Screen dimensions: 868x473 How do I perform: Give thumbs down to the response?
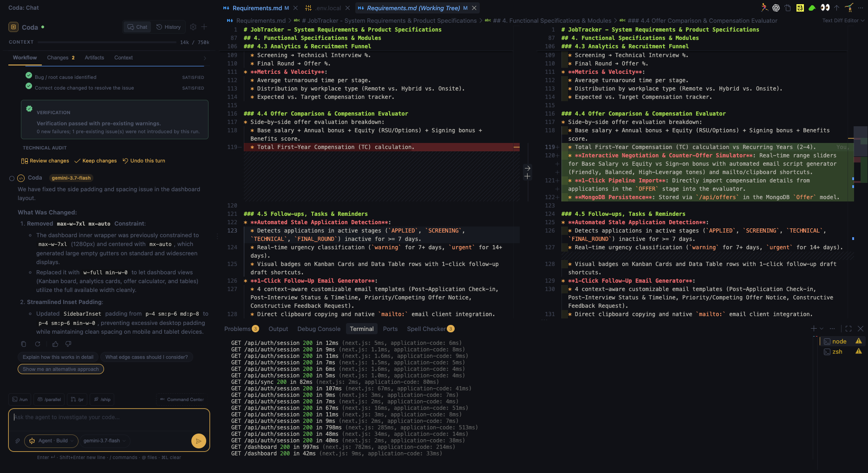click(x=68, y=344)
